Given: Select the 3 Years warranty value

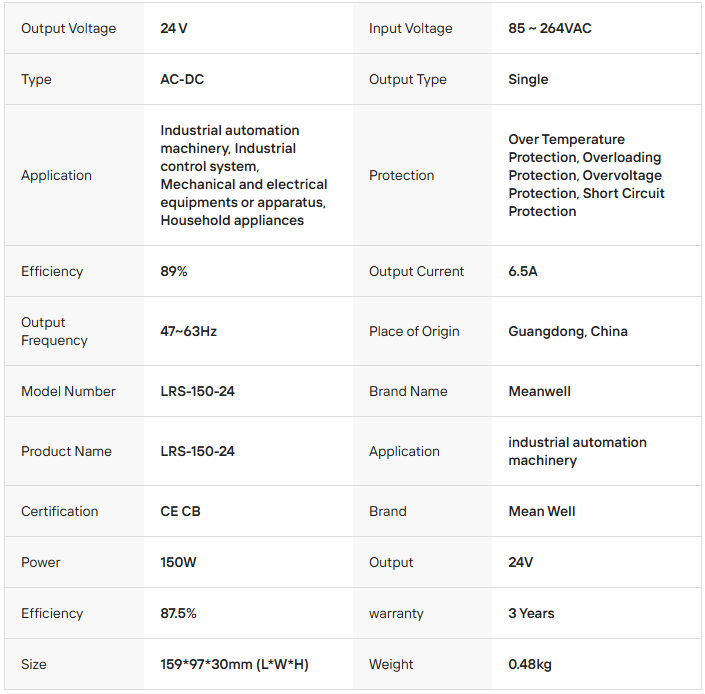Looking at the screenshot, I should (x=531, y=613).
